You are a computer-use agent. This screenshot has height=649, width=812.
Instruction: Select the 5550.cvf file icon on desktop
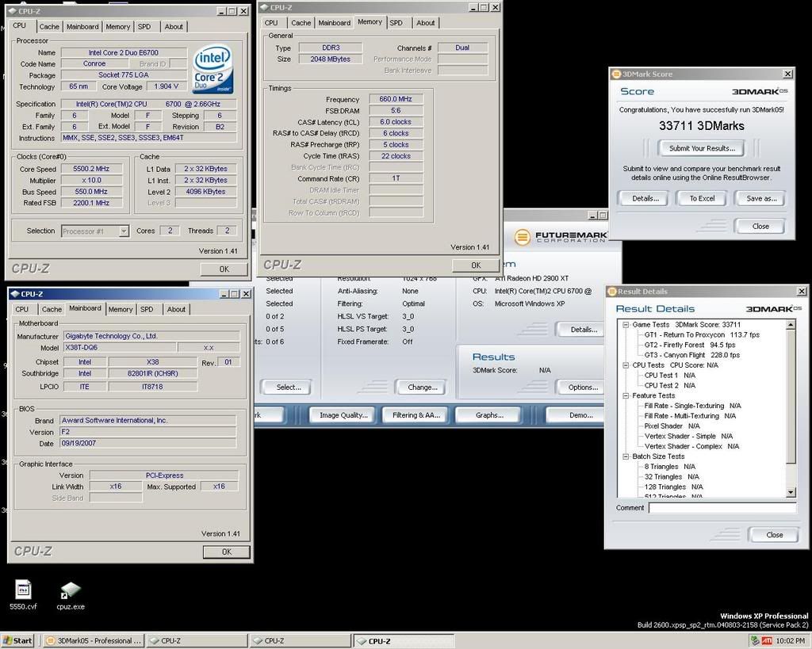pos(23,591)
